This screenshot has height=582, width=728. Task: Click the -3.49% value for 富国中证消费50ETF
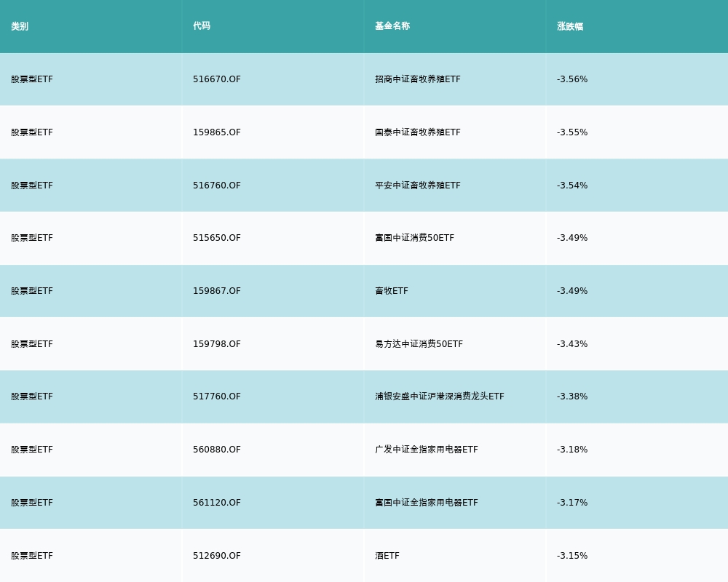pyautogui.click(x=572, y=238)
